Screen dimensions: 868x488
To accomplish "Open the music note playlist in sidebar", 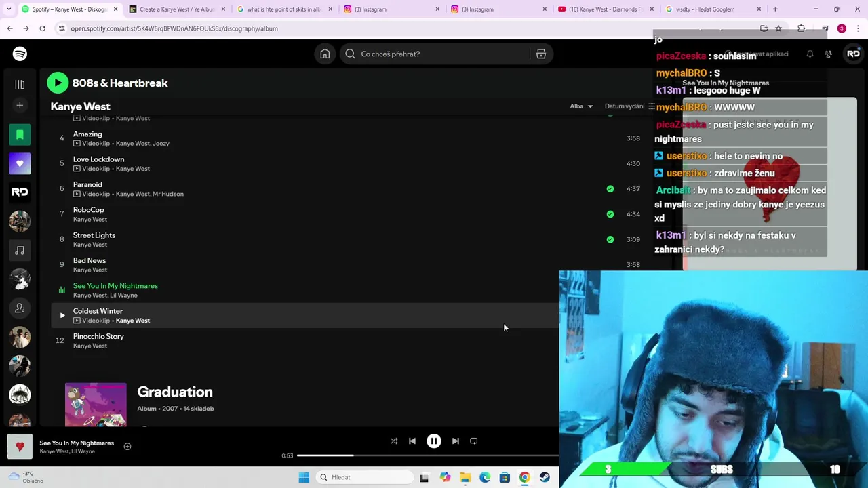I will pyautogui.click(x=20, y=250).
